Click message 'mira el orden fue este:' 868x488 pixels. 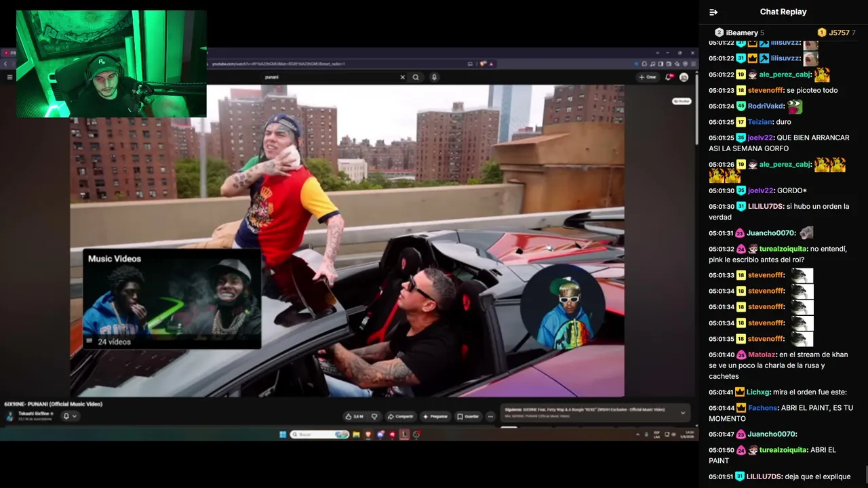pyautogui.click(x=810, y=392)
